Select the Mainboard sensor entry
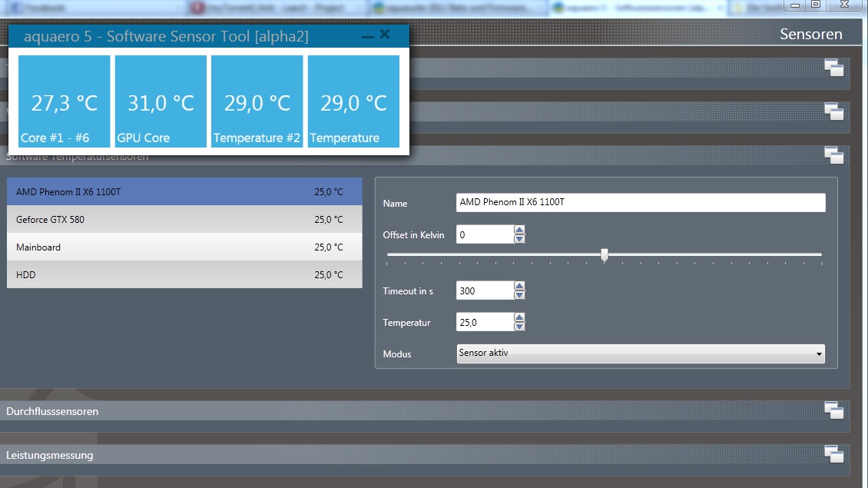Image resolution: width=868 pixels, height=488 pixels. 184,247
